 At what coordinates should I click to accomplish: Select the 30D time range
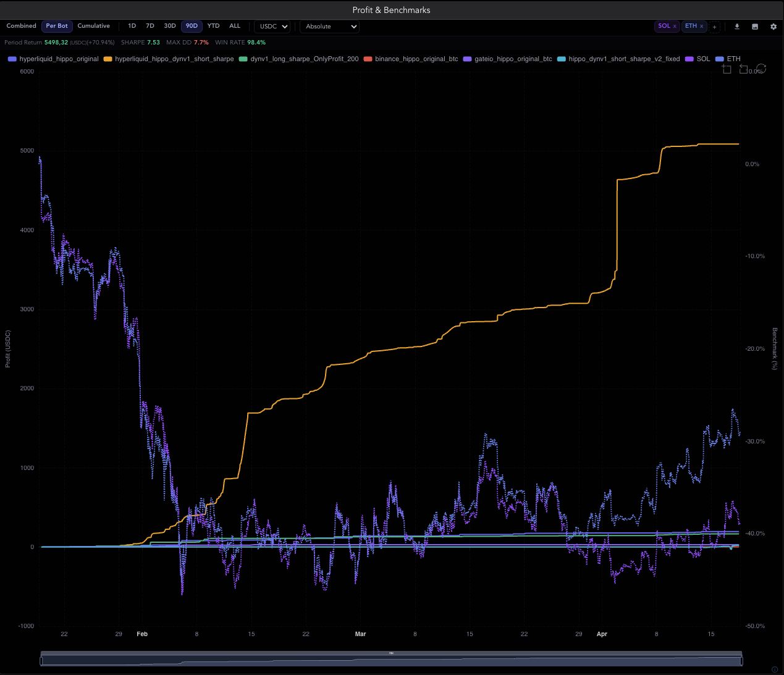point(170,26)
